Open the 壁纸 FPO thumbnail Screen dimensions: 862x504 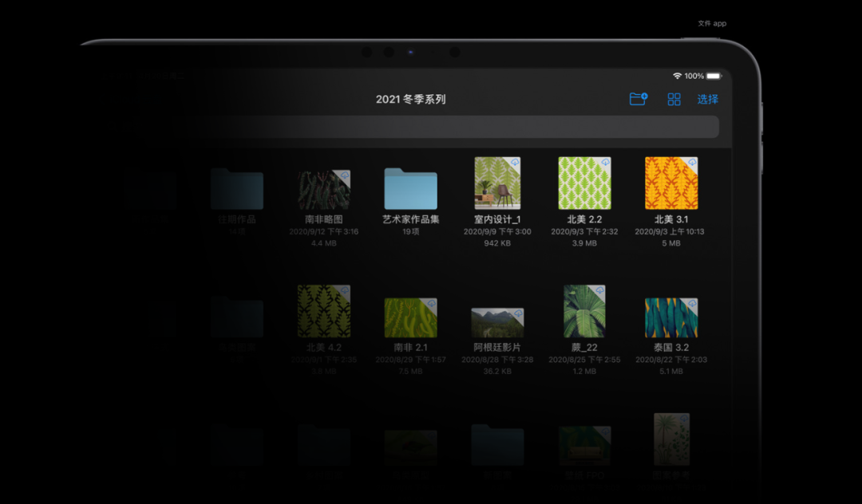coord(584,446)
